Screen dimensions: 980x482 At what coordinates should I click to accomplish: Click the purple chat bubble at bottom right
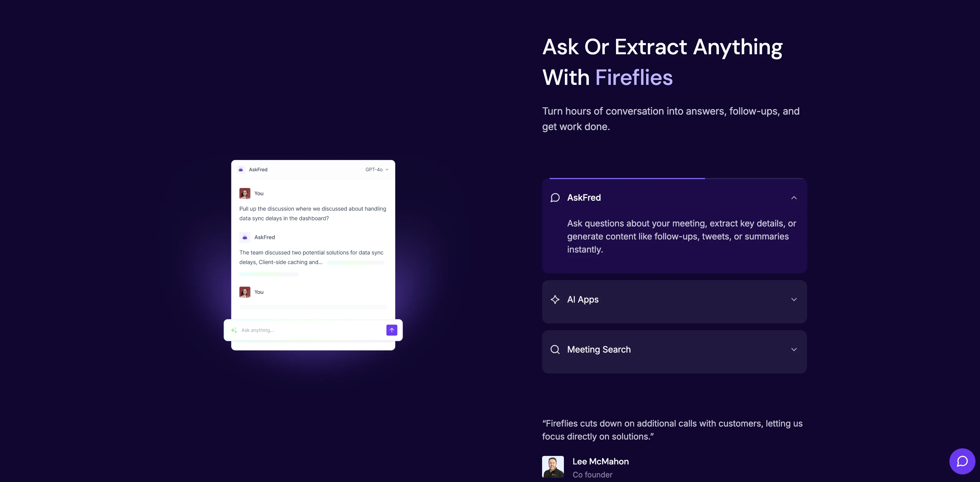(x=962, y=461)
